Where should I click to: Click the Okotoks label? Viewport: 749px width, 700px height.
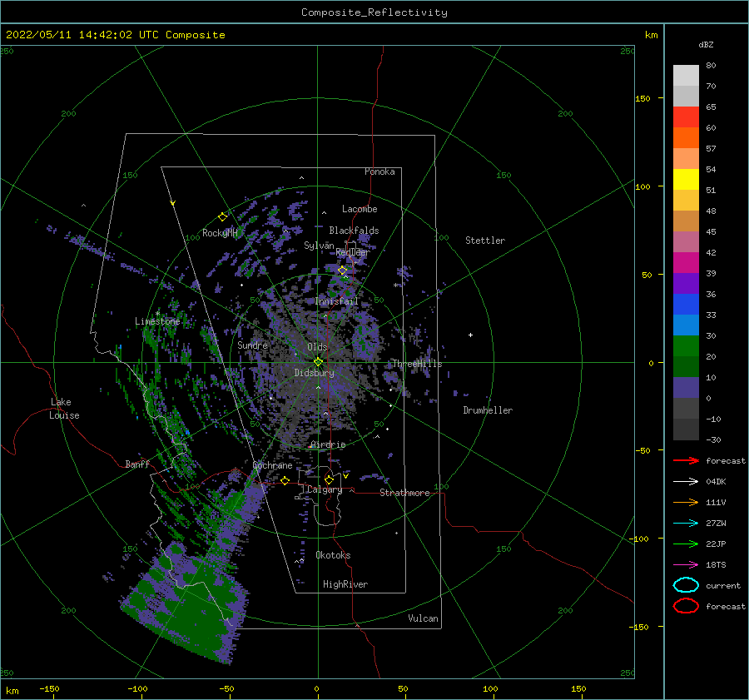pos(333,555)
